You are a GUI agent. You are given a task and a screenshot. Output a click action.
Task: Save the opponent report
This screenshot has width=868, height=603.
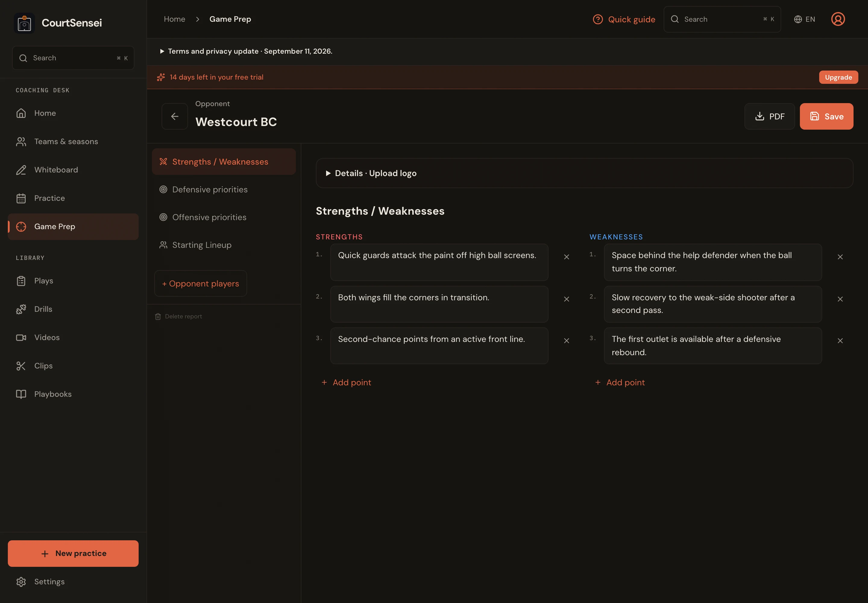(x=826, y=116)
